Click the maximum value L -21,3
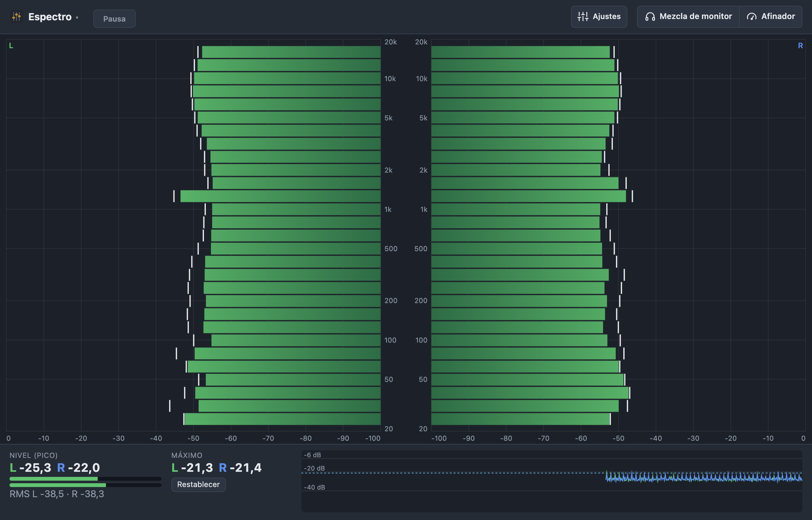This screenshot has width=812, height=520. tap(192, 468)
